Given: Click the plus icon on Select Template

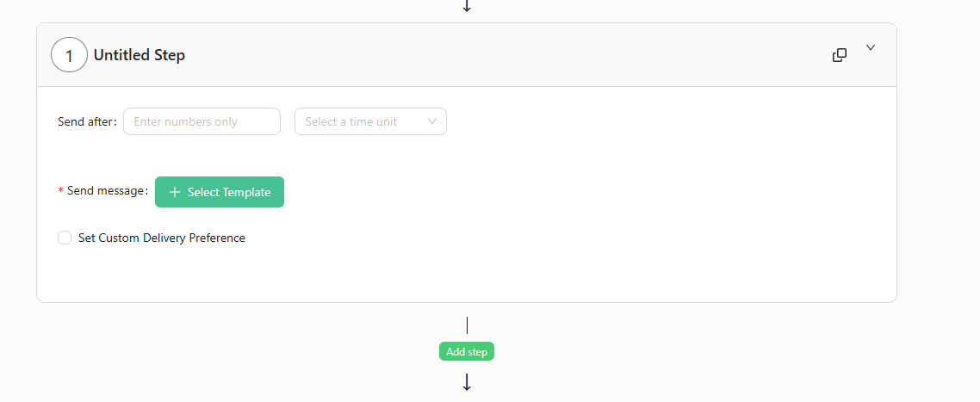Looking at the screenshot, I should pyautogui.click(x=175, y=192).
